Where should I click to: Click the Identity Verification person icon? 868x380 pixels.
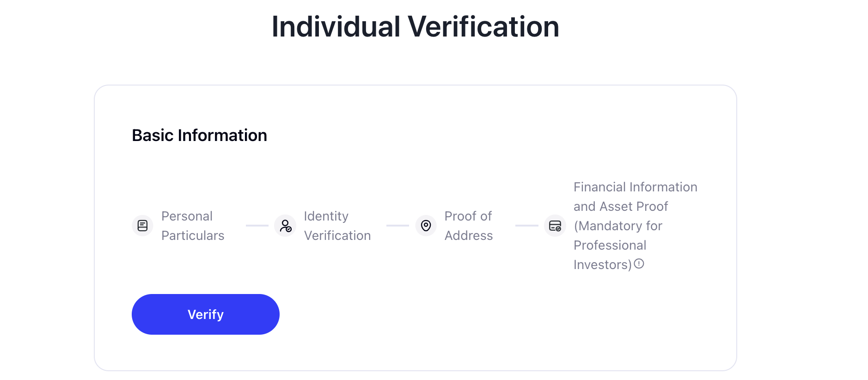point(286,226)
